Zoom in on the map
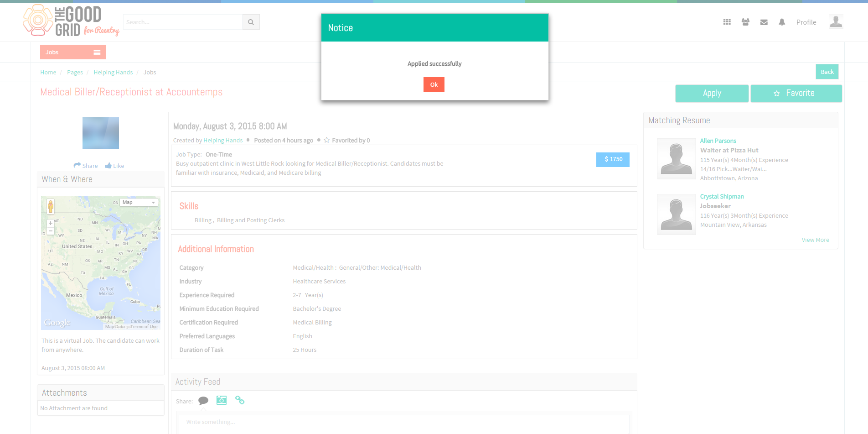Screen dimensions: 868x434 pyautogui.click(x=51, y=223)
